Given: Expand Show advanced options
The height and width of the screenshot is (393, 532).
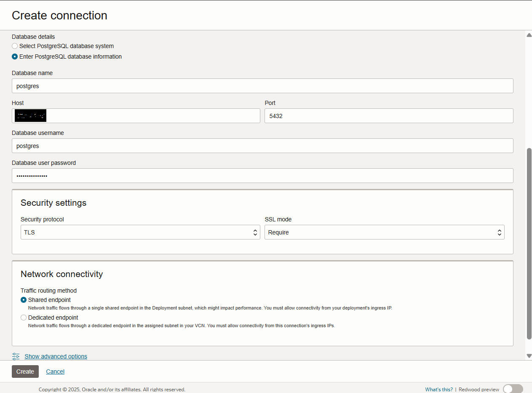Looking at the screenshot, I should tap(56, 356).
